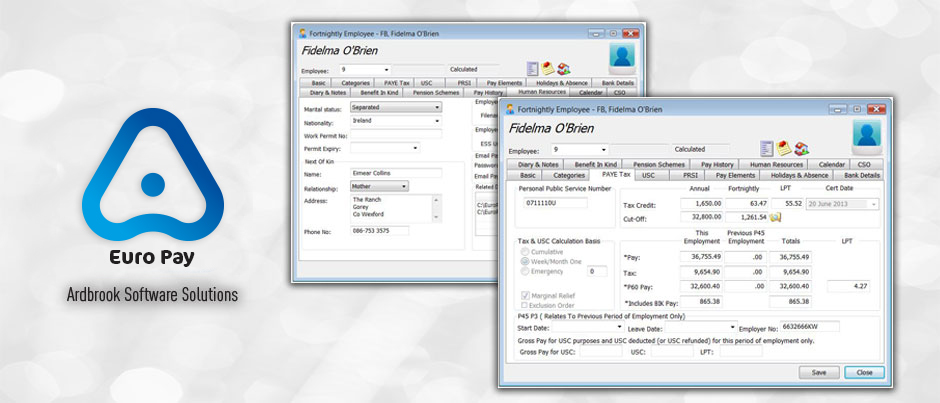Click the Save button
This screenshot has height=403, width=940.
pos(819,372)
